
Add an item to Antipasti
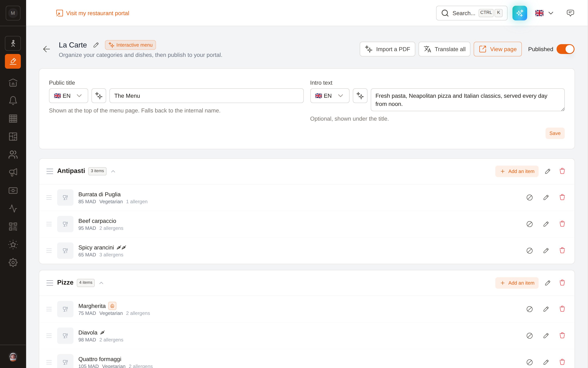click(517, 171)
